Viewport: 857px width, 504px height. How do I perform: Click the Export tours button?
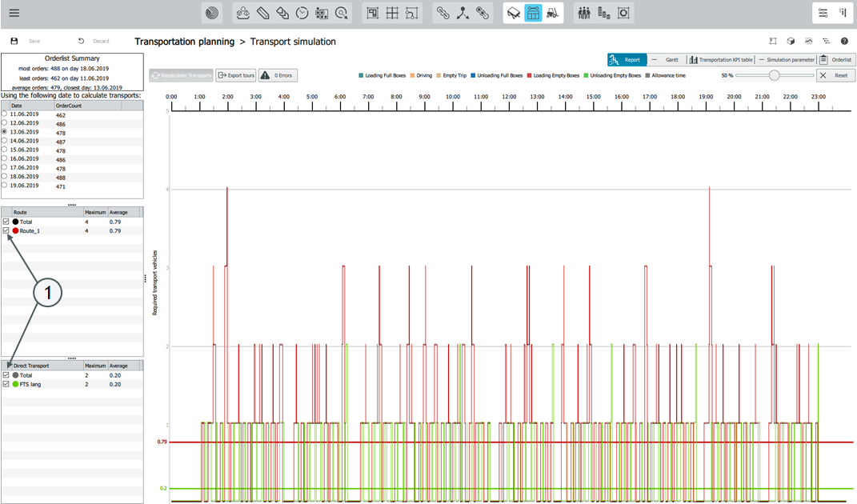(236, 75)
